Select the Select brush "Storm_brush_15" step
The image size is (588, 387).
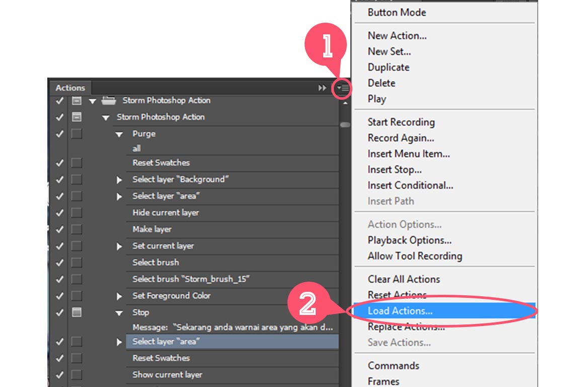pos(232,279)
